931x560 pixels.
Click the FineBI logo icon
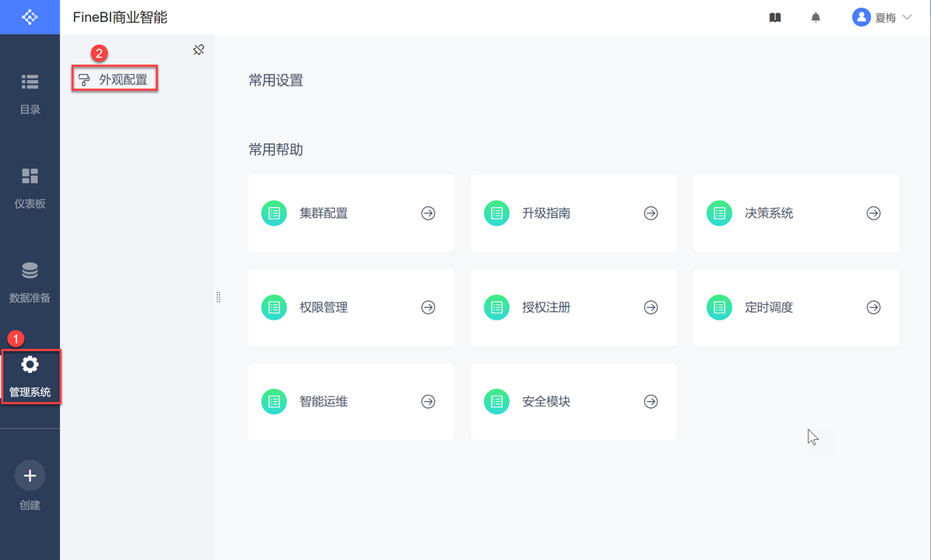[x=29, y=16]
